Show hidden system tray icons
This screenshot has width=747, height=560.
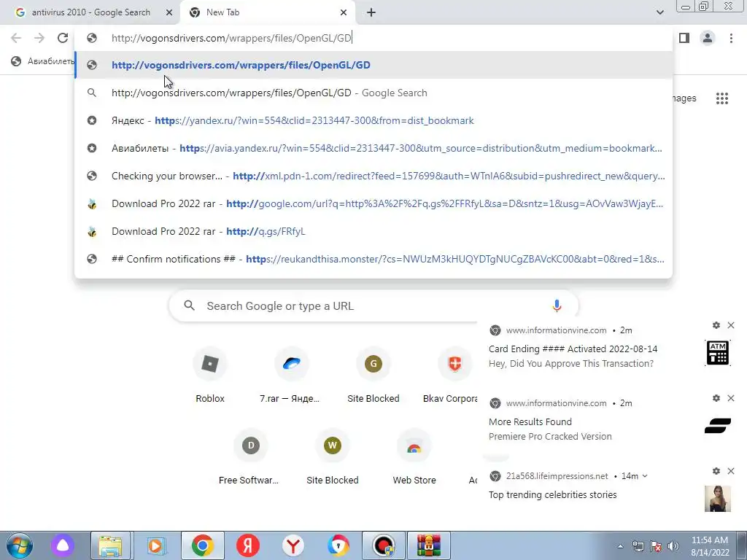pyautogui.click(x=620, y=546)
